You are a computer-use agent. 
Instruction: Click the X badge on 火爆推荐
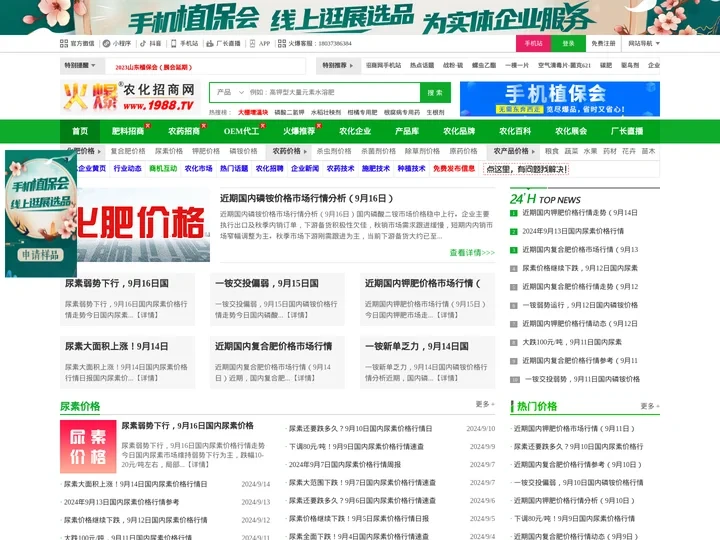pos(319,125)
